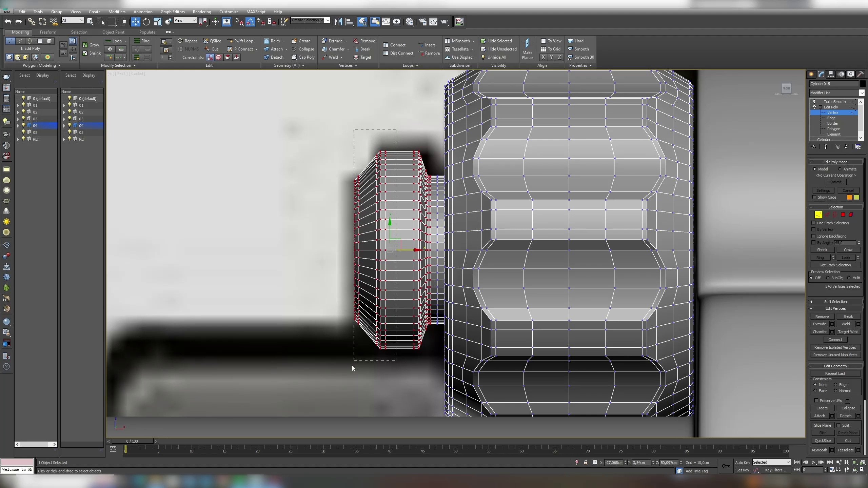
Task: Select the Move transform tool
Action: click(135, 22)
